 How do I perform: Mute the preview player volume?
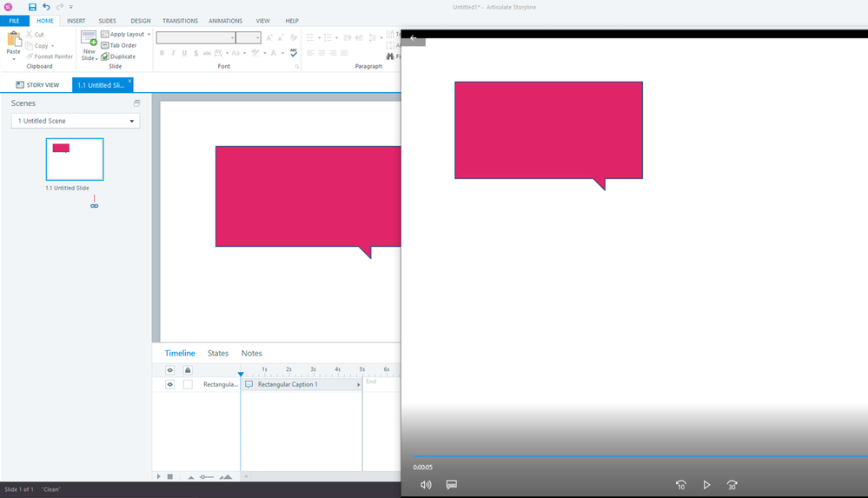point(426,485)
